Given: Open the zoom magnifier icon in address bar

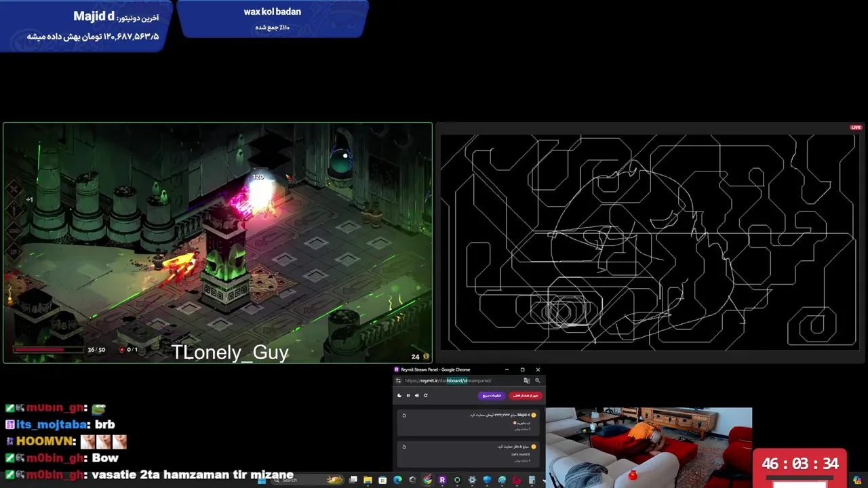Looking at the screenshot, I should click(537, 380).
